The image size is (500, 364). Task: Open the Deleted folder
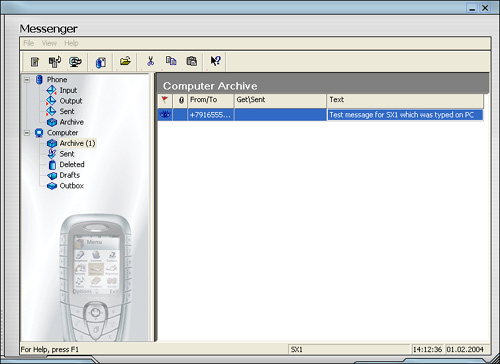click(x=72, y=164)
